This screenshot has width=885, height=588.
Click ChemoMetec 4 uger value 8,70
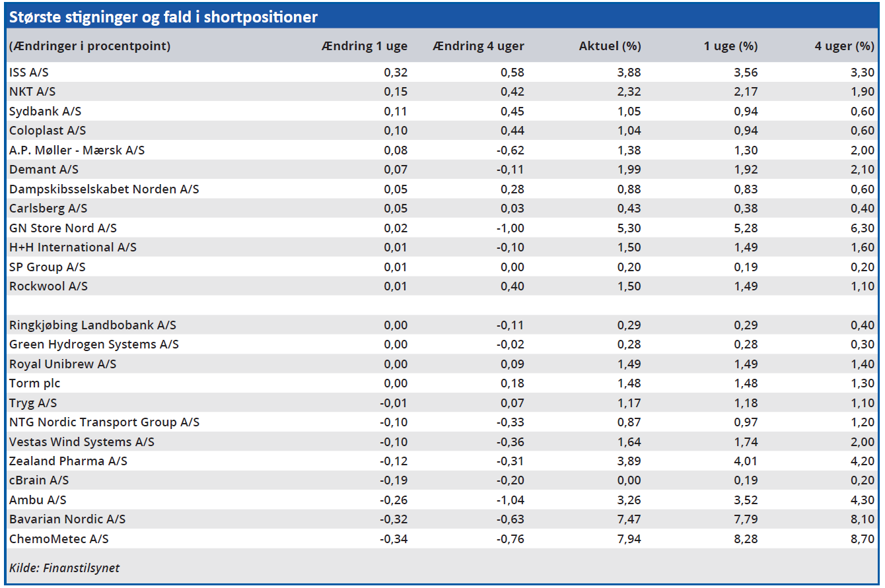pyautogui.click(x=863, y=539)
